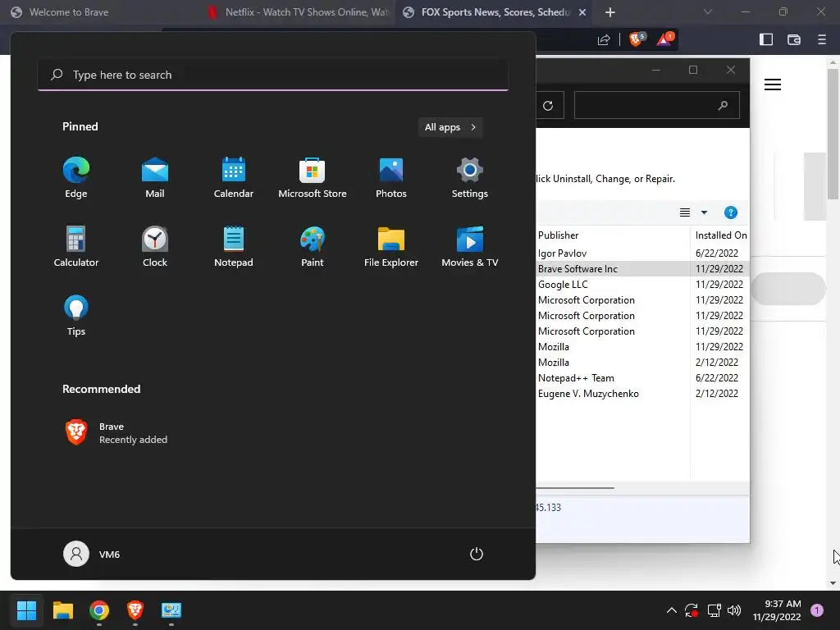Launch Calculator from Start menu

[76, 246]
